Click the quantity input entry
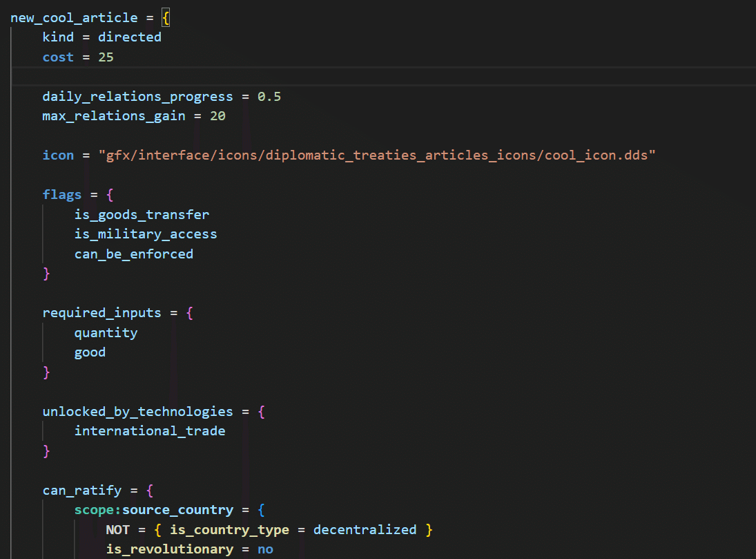 coord(106,333)
